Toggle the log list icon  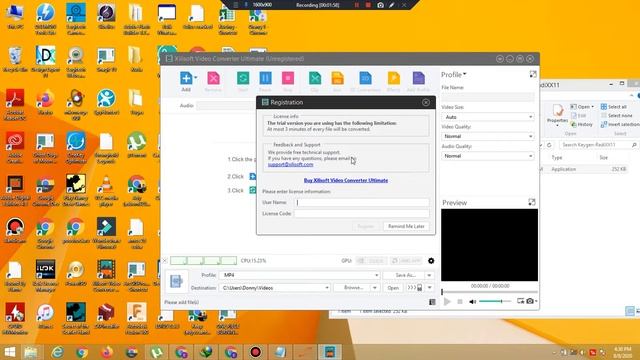tap(432, 302)
